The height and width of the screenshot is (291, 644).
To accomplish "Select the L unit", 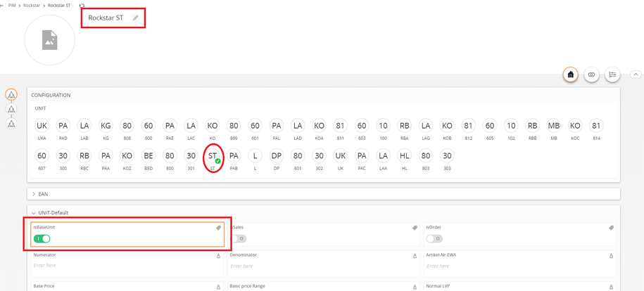I will click(x=255, y=156).
